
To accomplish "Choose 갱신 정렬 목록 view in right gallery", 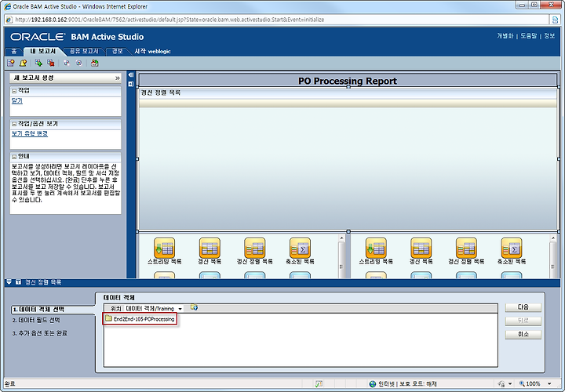I will tap(466, 251).
